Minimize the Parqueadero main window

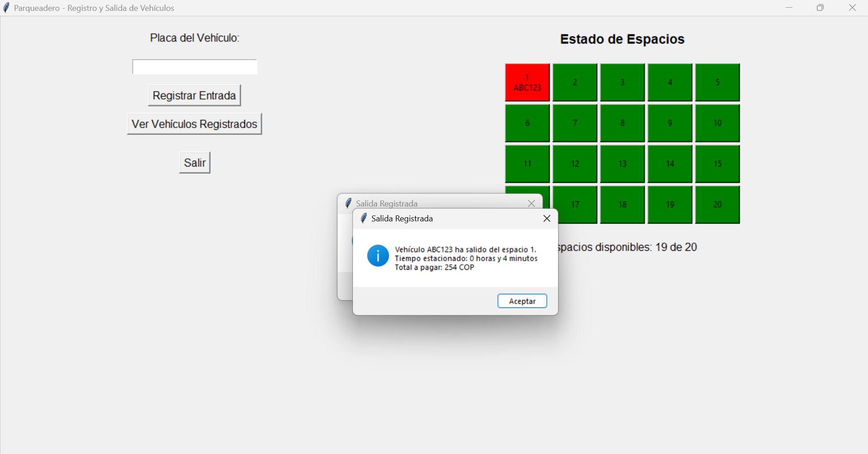click(x=789, y=8)
